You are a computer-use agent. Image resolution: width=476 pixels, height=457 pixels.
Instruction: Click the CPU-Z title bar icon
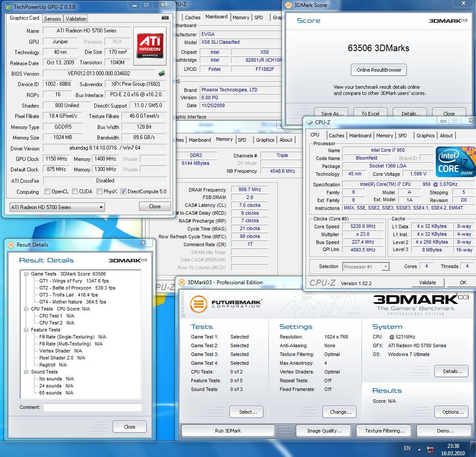pos(309,122)
